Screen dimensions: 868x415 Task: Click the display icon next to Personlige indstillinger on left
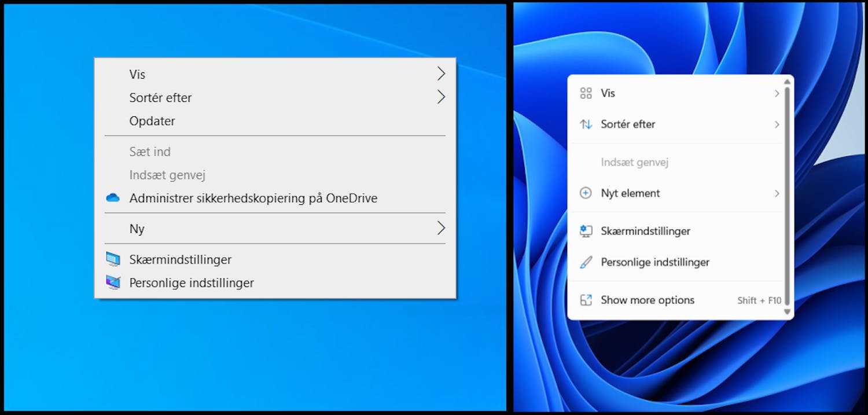[113, 282]
